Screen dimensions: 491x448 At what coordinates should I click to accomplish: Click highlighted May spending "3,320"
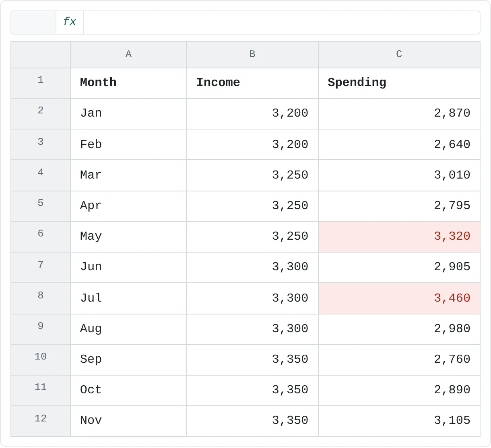click(x=399, y=237)
